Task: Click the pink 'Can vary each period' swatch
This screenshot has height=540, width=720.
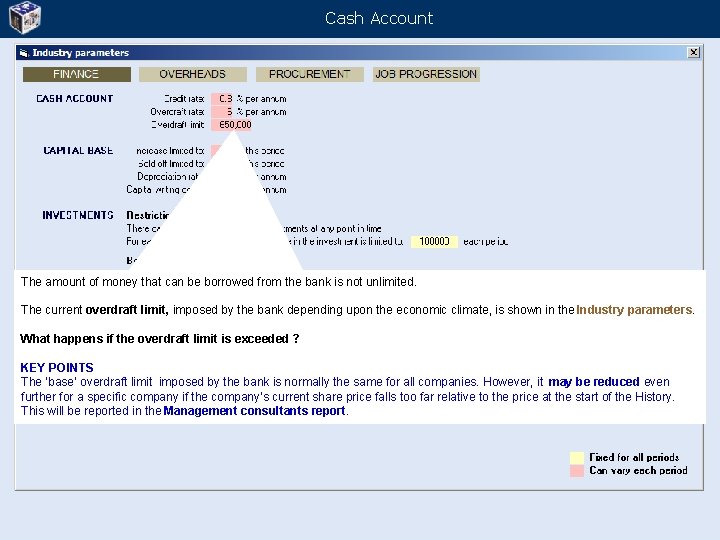Action: tap(577, 471)
